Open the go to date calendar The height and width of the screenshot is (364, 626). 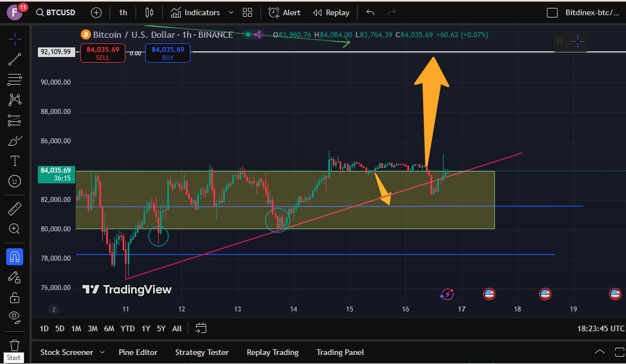(x=201, y=328)
